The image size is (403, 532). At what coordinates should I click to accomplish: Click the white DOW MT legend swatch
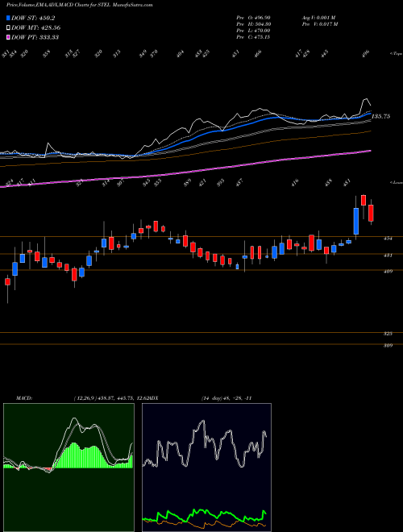[x=8, y=27]
